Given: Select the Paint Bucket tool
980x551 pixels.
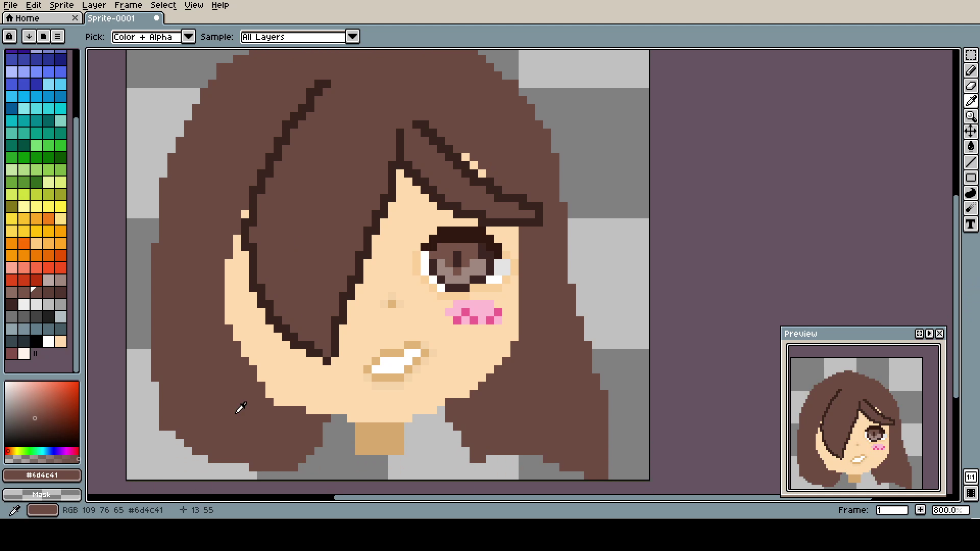Looking at the screenshot, I should pos(970,147).
